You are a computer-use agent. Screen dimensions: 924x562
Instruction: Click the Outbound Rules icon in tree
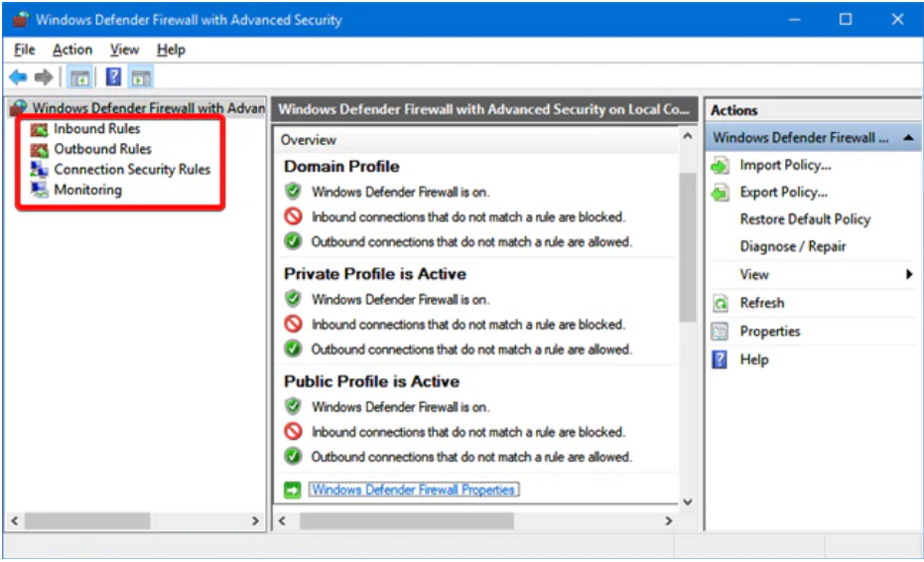(x=39, y=149)
